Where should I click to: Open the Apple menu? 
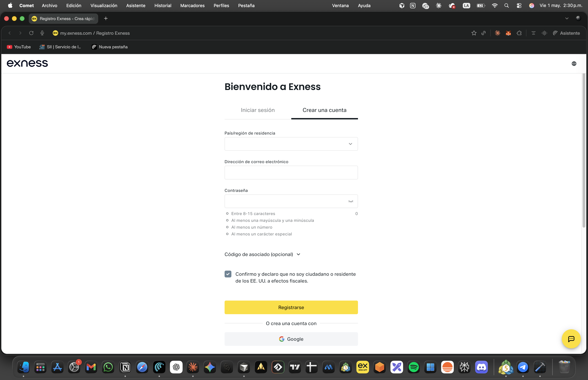click(x=10, y=5)
